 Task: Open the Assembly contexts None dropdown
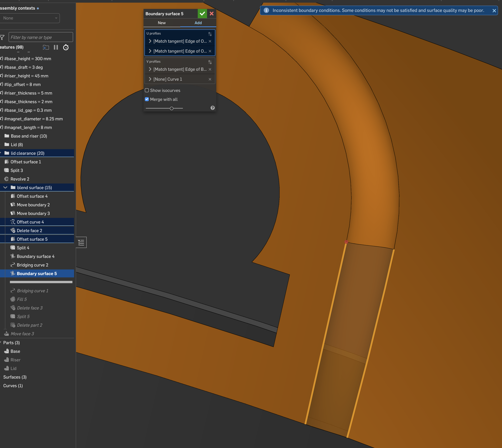tap(30, 18)
